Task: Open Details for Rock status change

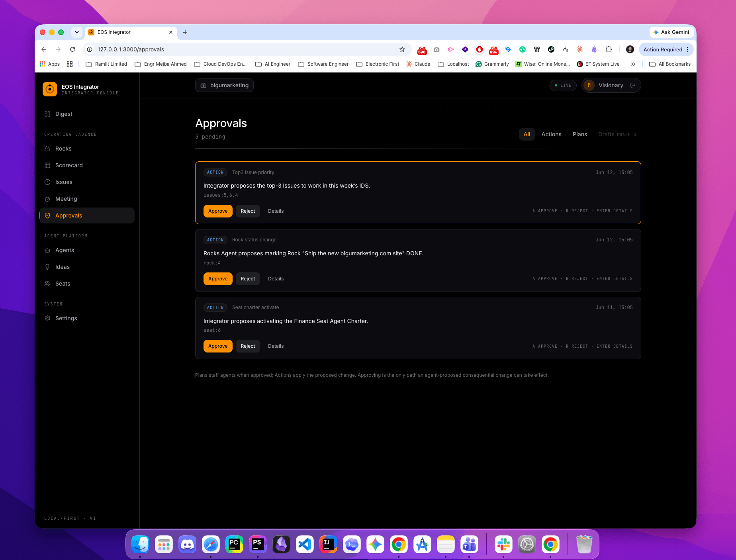Action: coord(276,279)
